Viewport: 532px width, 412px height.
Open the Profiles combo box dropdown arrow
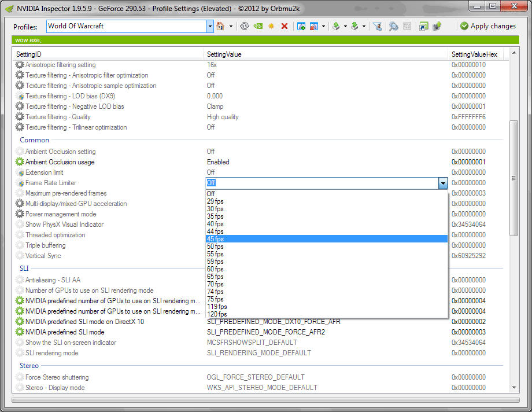point(210,27)
